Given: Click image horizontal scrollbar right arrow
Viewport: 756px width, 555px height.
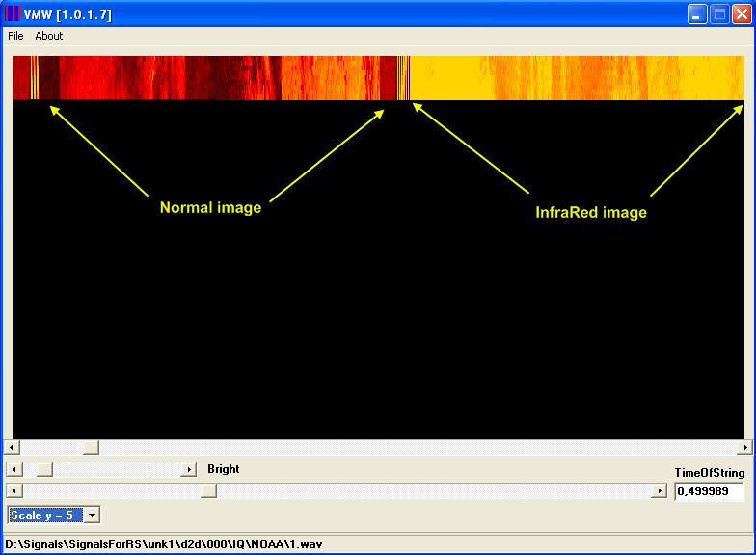Looking at the screenshot, I should coord(743,447).
